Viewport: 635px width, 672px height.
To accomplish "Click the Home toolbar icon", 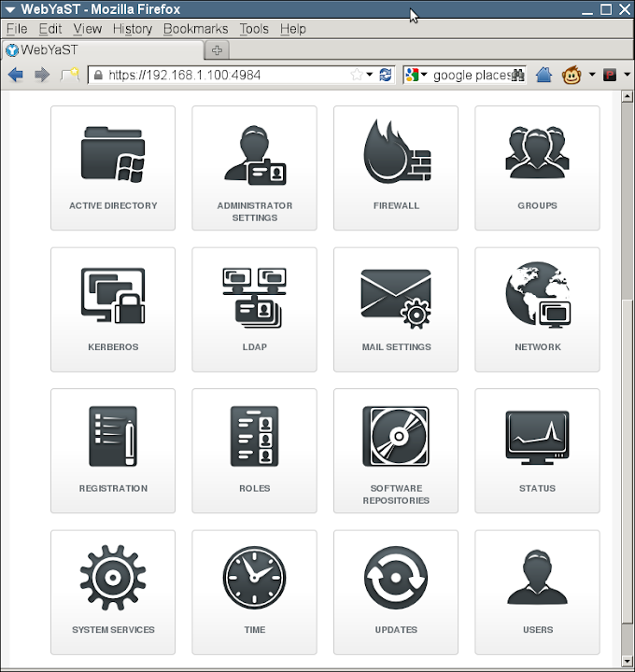I will (x=543, y=75).
